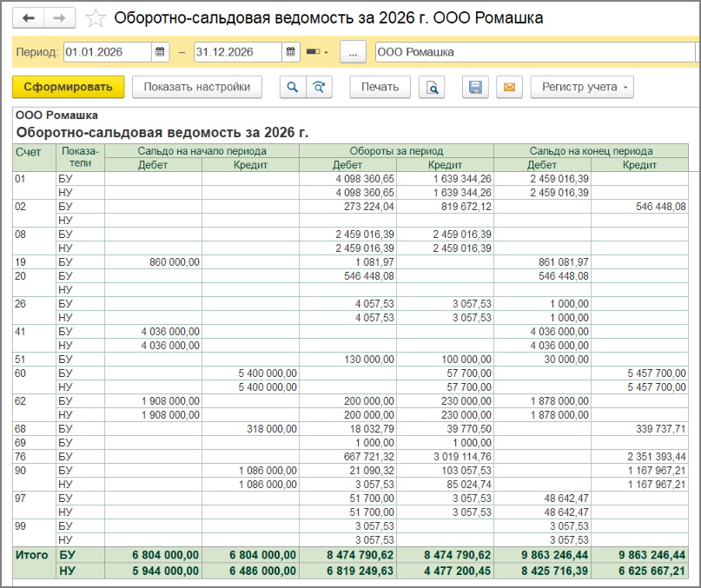Click the find next search icon

(x=319, y=87)
